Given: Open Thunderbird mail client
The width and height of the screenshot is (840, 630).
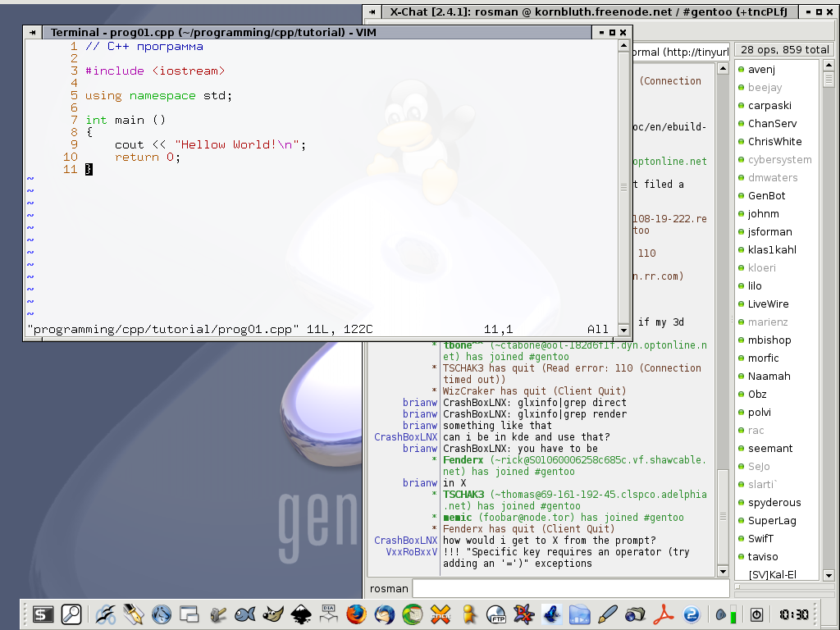Looking at the screenshot, I should click(x=385, y=614).
